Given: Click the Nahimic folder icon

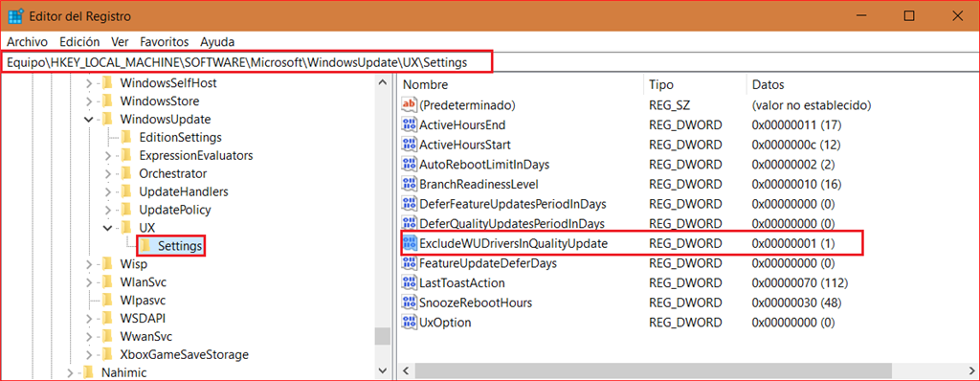Looking at the screenshot, I should click(x=88, y=373).
